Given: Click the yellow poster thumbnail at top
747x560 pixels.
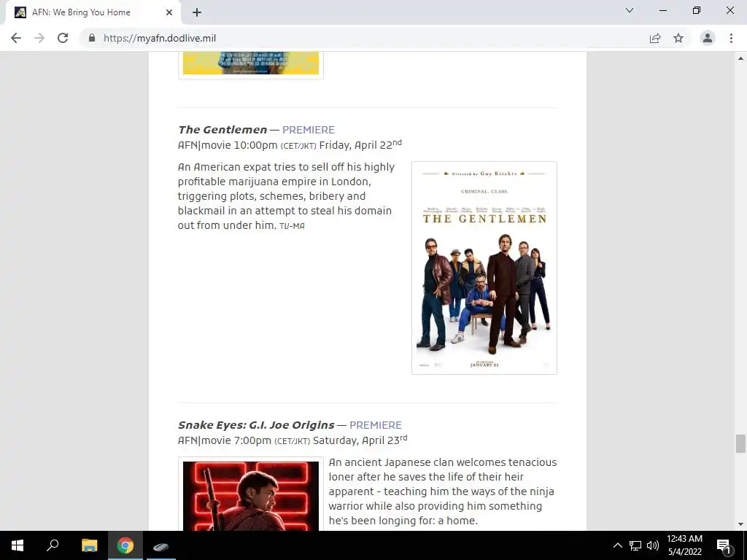Looking at the screenshot, I should tap(251, 64).
